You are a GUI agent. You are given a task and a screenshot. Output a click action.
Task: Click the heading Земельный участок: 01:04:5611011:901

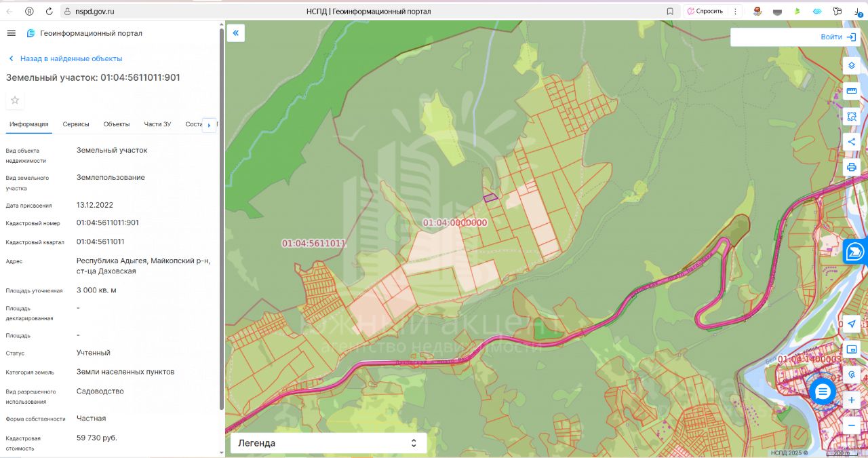click(93, 77)
